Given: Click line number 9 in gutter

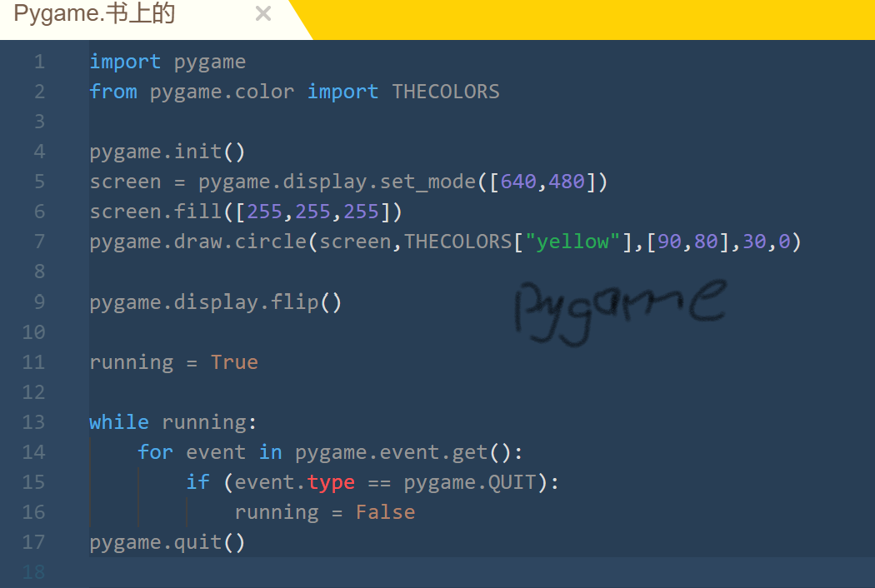Looking at the screenshot, I should tap(39, 301).
